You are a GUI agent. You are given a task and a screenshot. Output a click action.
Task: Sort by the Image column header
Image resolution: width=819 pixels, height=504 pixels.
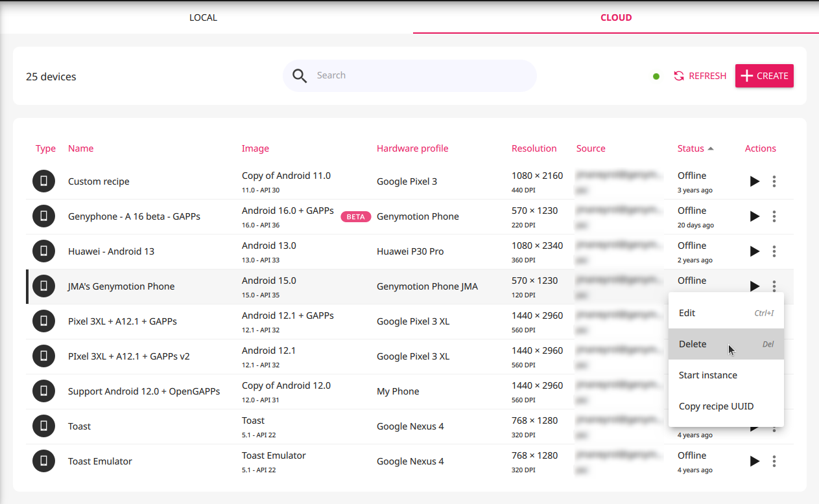pyautogui.click(x=255, y=148)
